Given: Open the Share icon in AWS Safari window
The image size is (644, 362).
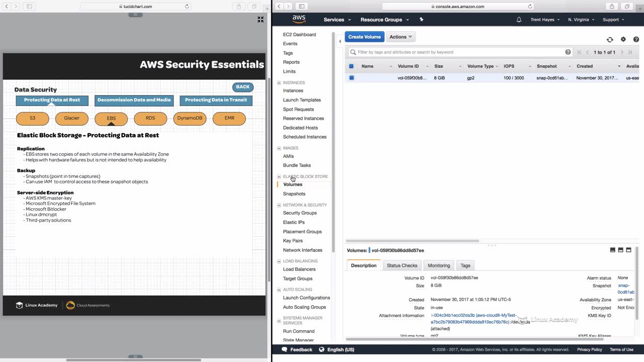Looking at the screenshot, I should pos(612,7).
